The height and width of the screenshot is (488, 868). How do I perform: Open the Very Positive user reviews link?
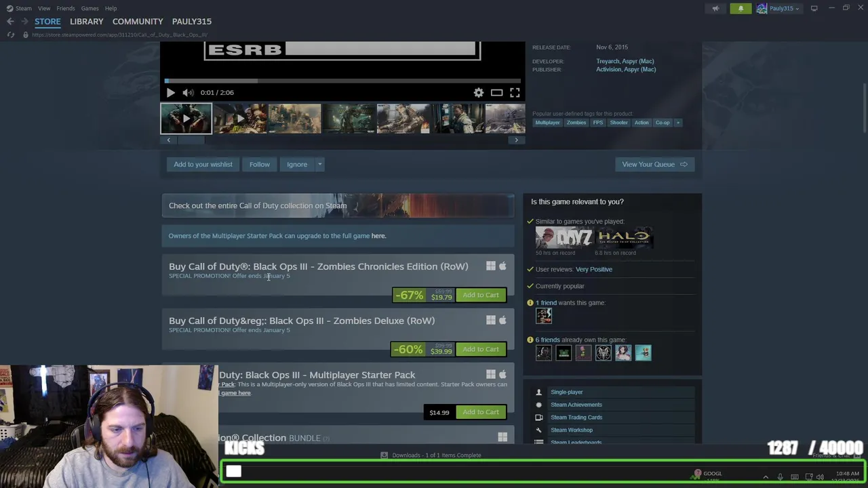pyautogui.click(x=594, y=269)
